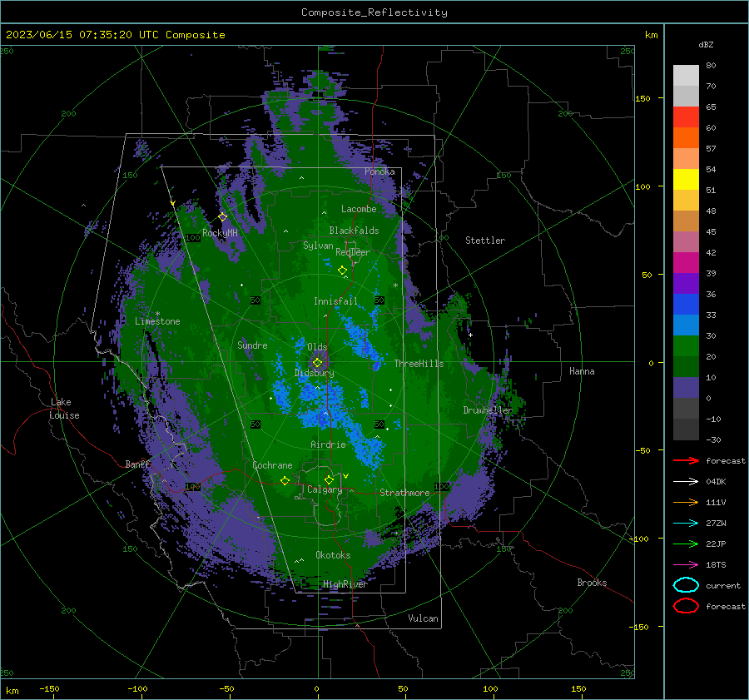Click the Vulcan label
The height and width of the screenshot is (700, 749).
423,618
